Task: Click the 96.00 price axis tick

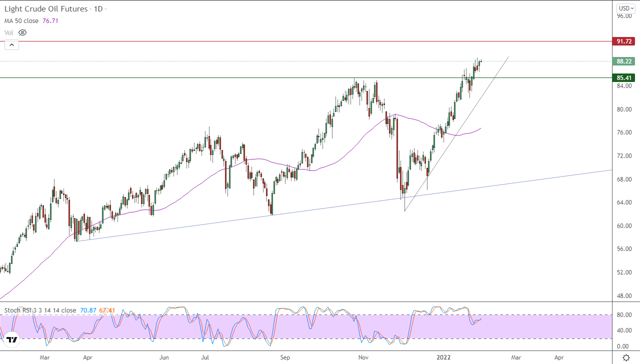Action: coord(624,15)
